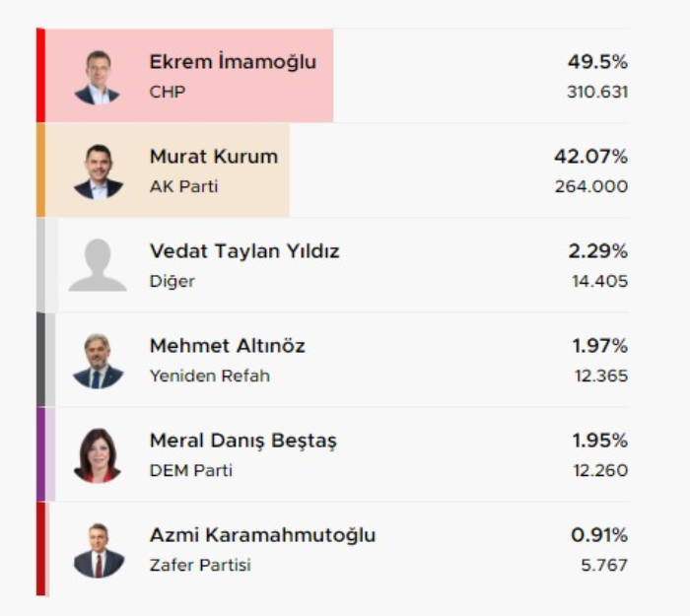Viewport: 690px width, 616px height.
Task: Click the 264.000 vote count
Action: point(590,186)
